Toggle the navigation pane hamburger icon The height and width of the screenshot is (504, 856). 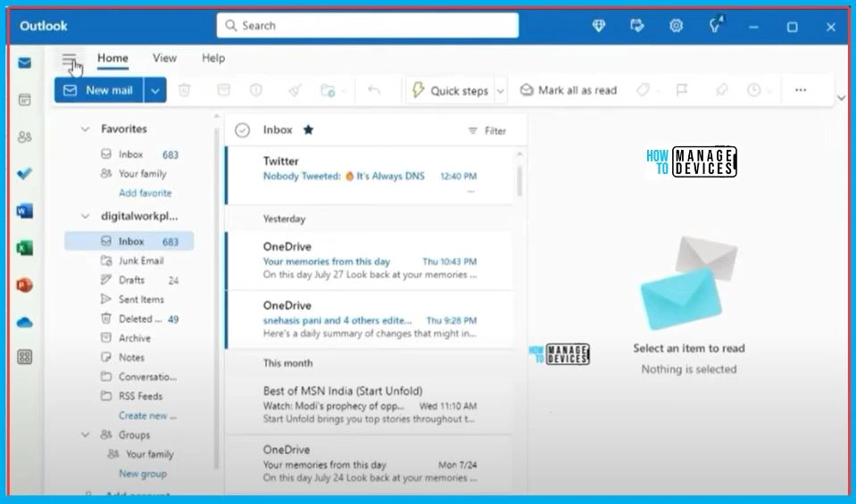coord(70,60)
